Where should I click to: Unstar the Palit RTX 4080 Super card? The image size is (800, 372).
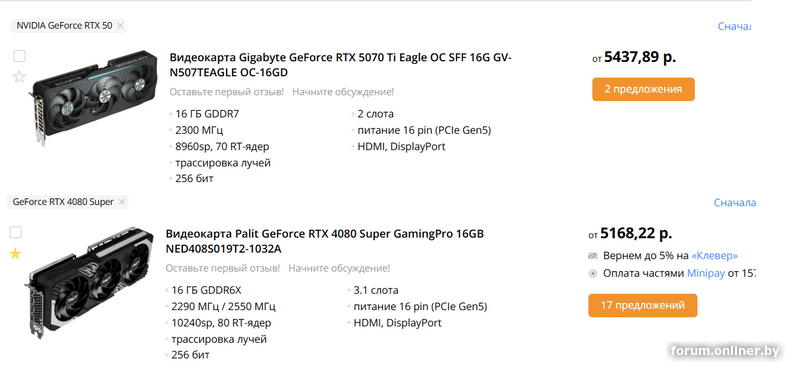pyautogui.click(x=15, y=254)
